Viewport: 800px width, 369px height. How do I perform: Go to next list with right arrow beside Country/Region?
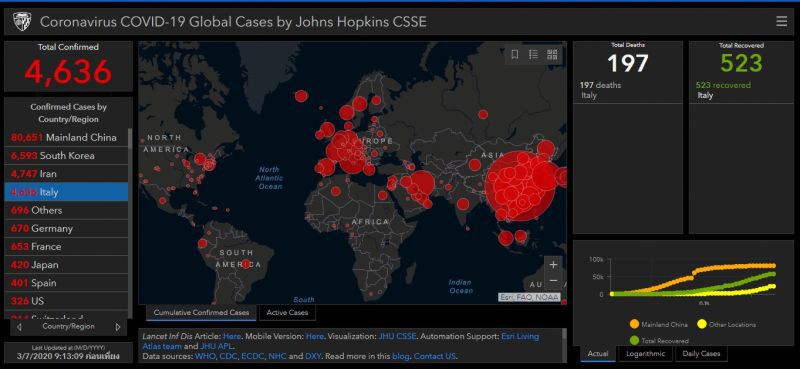118,327
